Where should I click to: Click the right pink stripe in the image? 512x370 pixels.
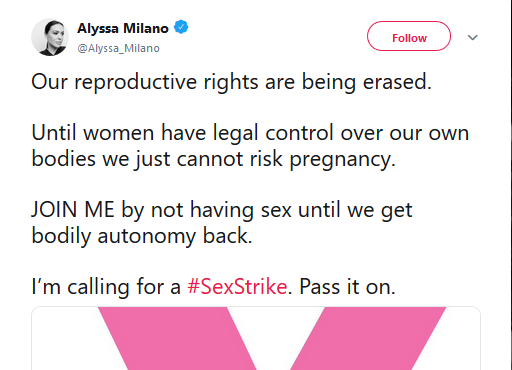click(x=368, y=338)
